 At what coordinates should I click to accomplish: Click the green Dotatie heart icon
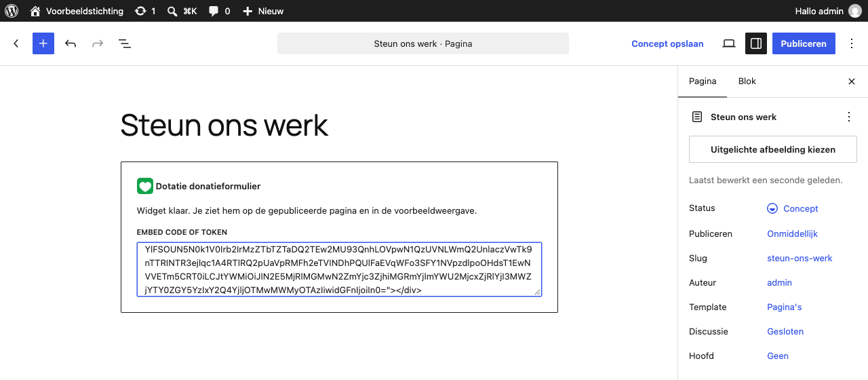(x=145, y=186)
